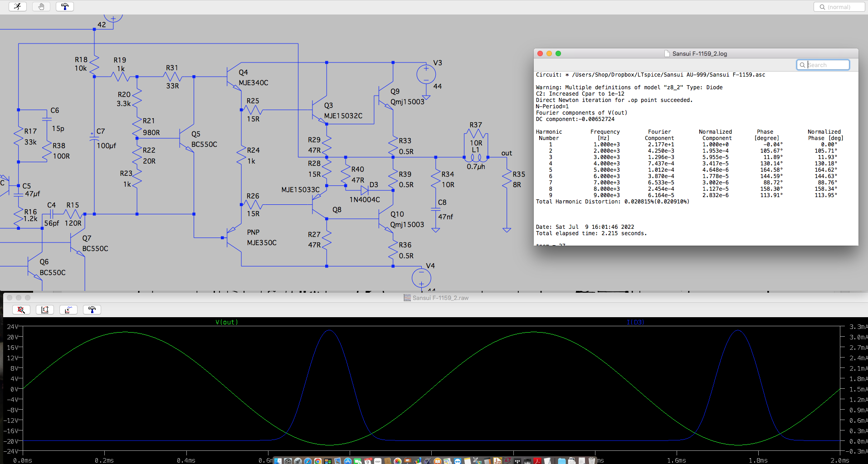Click the 1.8ms time axis label
The width and height of the screenshot is (868, 464).
[758, 460]
